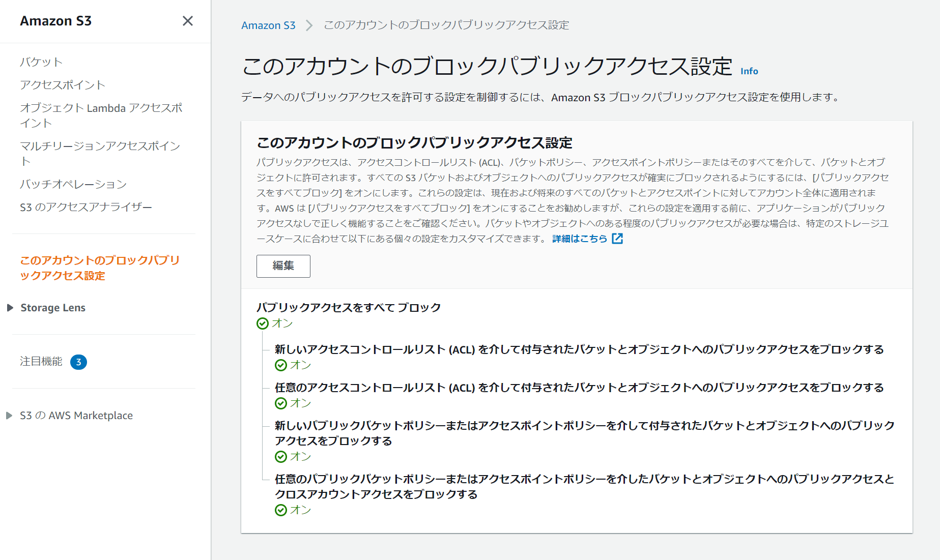Click 任意のパブリックバケットポリシー setting text
940x560 pixels.
pos(585,487)
